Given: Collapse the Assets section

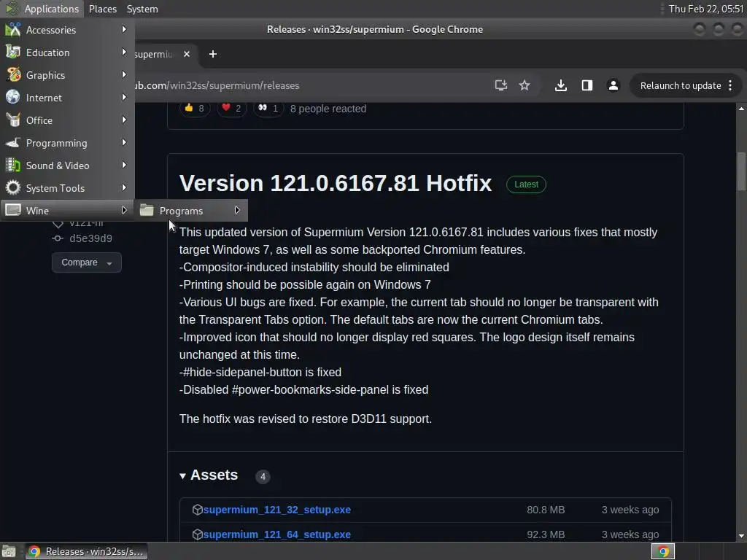Looking at the screenshot, I should (208, 475).
